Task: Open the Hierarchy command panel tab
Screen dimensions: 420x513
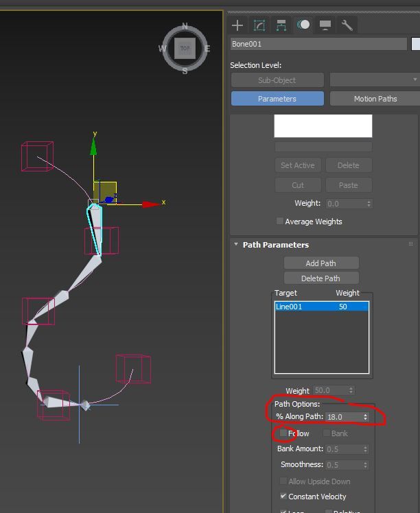Action: (281, 25)
